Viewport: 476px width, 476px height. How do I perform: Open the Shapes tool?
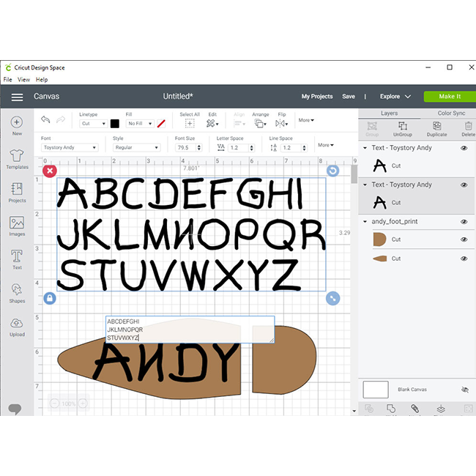point(17,289)
